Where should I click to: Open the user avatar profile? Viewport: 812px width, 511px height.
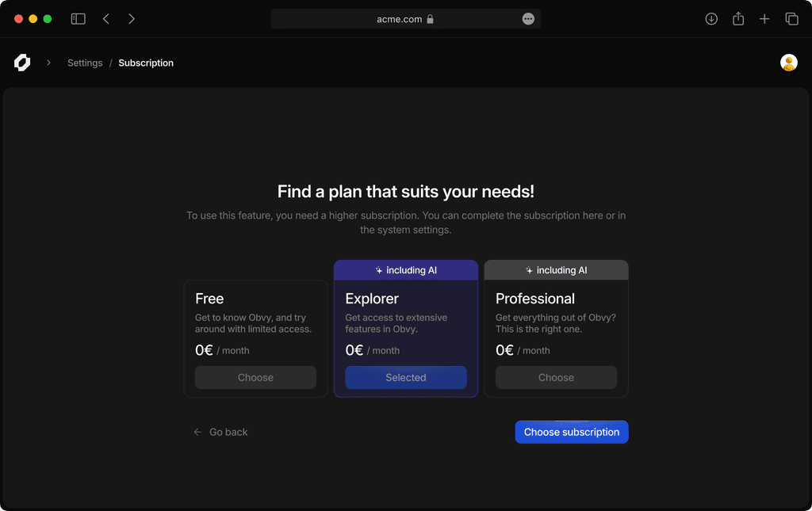tap(789, 63)
